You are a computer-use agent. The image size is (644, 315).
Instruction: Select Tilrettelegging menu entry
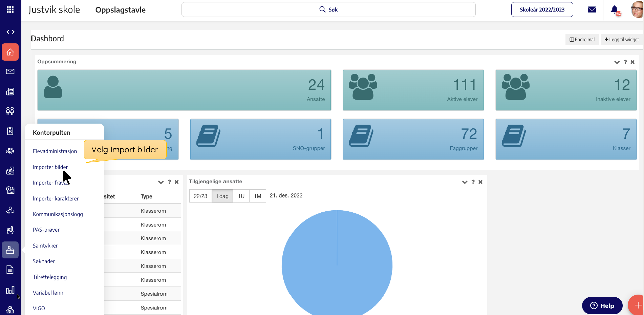[50, 277]
